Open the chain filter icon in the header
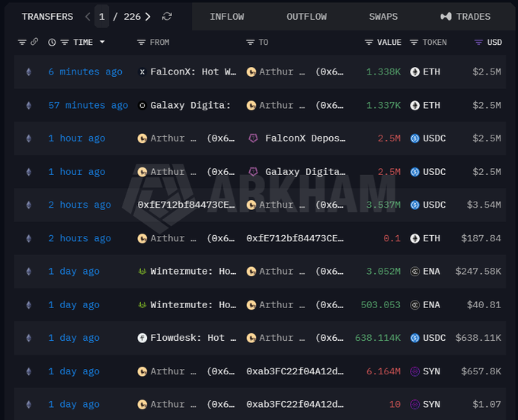 [x=22, y=43]
